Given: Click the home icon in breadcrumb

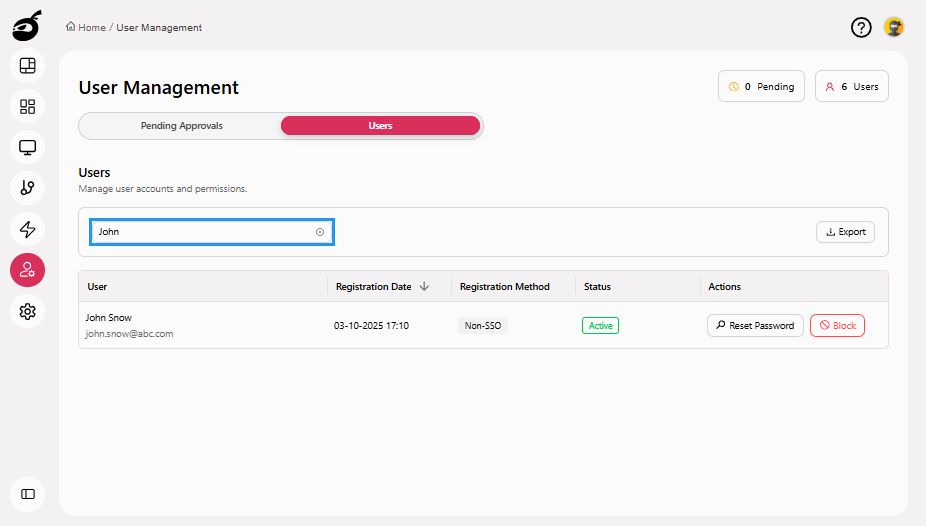Looking at the screenshot, I should (x=71, y=27).
